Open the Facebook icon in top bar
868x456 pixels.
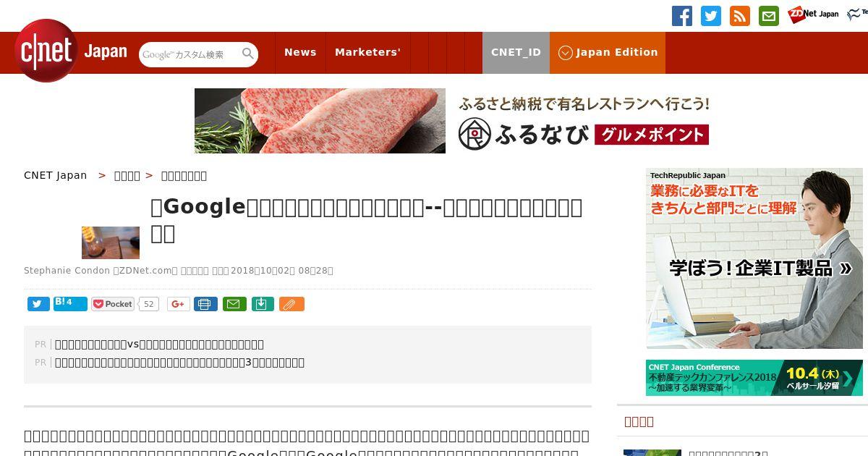click(x=682, y=16)
